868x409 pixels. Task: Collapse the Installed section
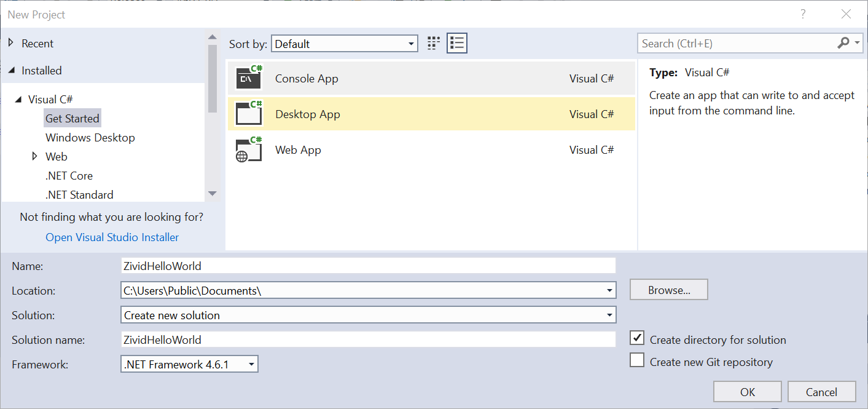pyautogui.click(x=10, y=71)
